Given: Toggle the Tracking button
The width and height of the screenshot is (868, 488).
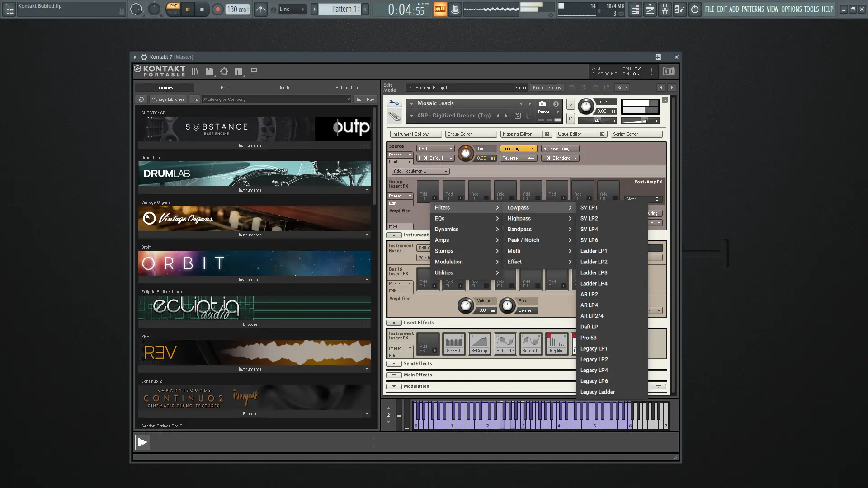Looking at the screenshot, I should click(x=518, y=149).
